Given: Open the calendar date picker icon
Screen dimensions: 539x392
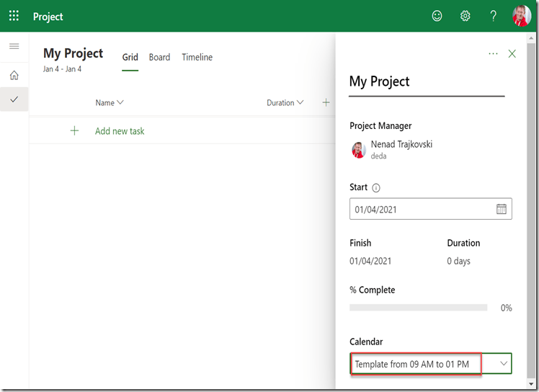Looking at the screenshot, I should click(x=502, y=209).
